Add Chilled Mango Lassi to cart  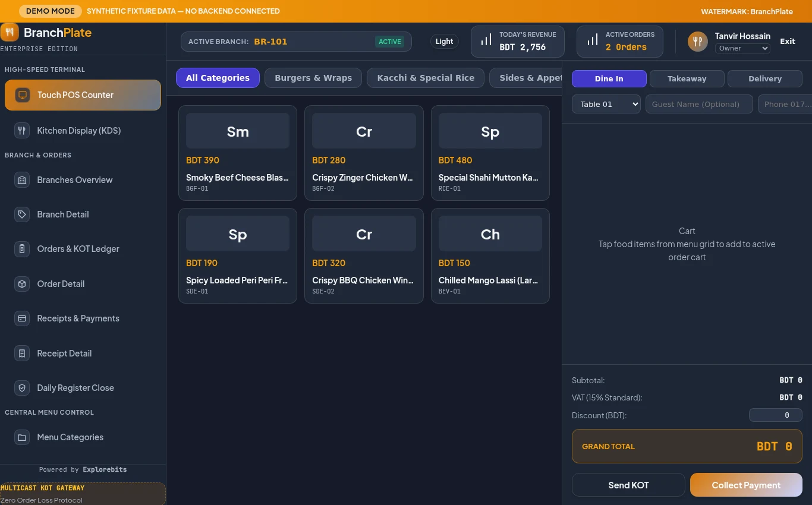point(490,255)
